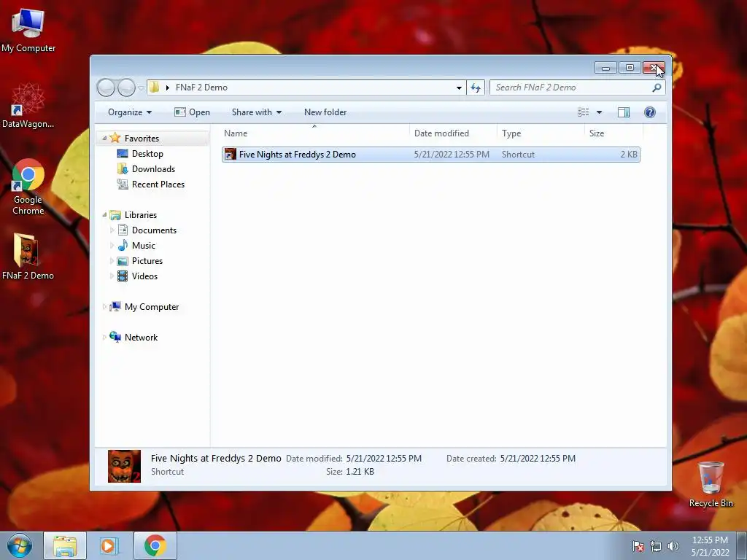Expand the Music library arrow
The width and height of the screenshot is (747, 560).
pyautogui.click(x=112, y=246)
